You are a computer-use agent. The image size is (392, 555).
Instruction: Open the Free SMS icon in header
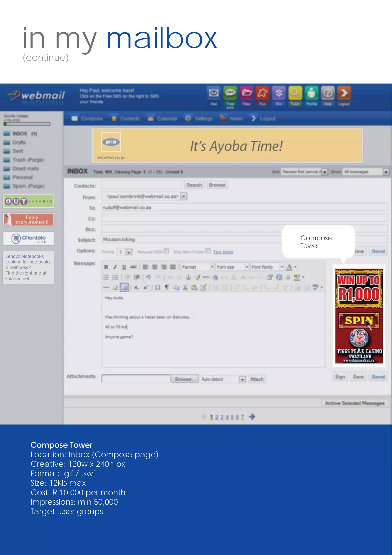(x=230, y=93)
